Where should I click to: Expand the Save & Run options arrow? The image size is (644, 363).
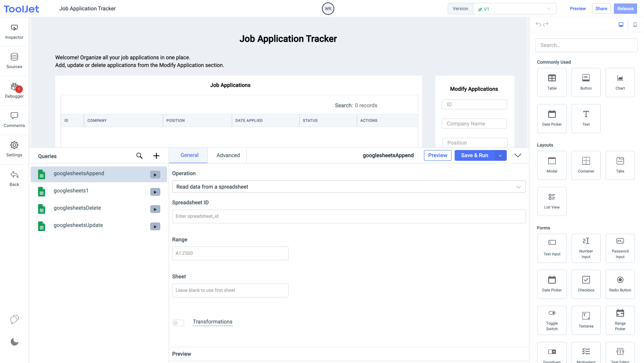500,155
